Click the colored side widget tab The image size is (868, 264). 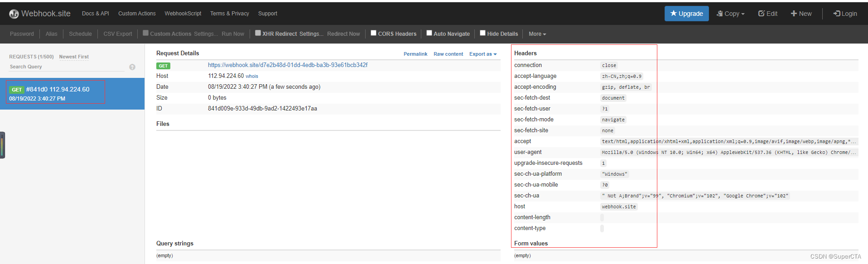point(2,145)
